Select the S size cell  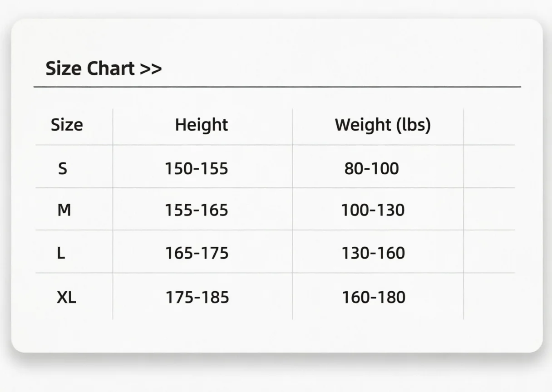point(63,169)
